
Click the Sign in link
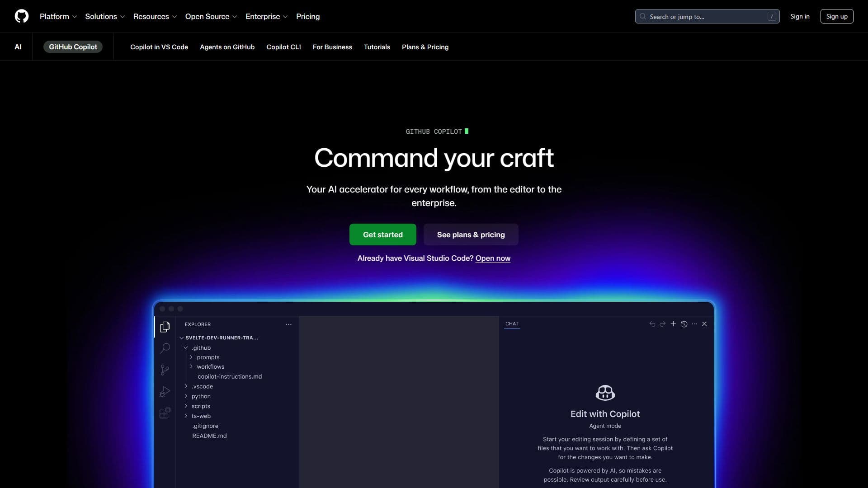click(800, 16)
